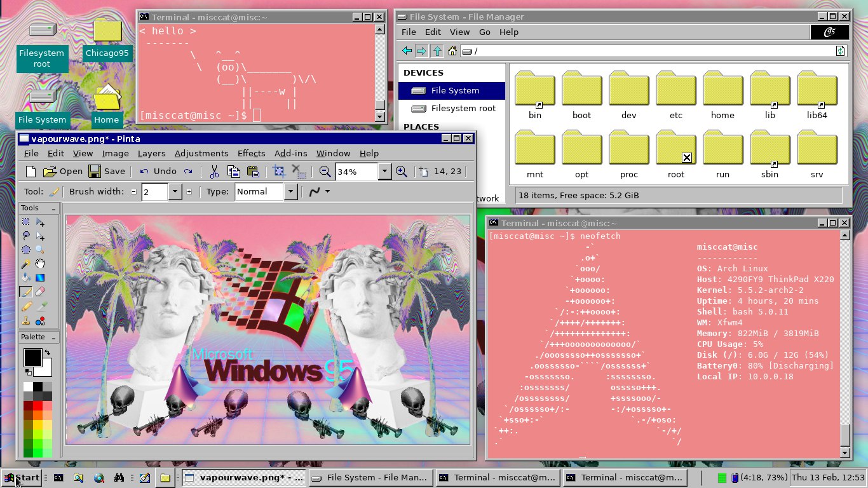Screen dimensions: 868x488
Task: Reload the File Manager location
Action: (841, 51)
